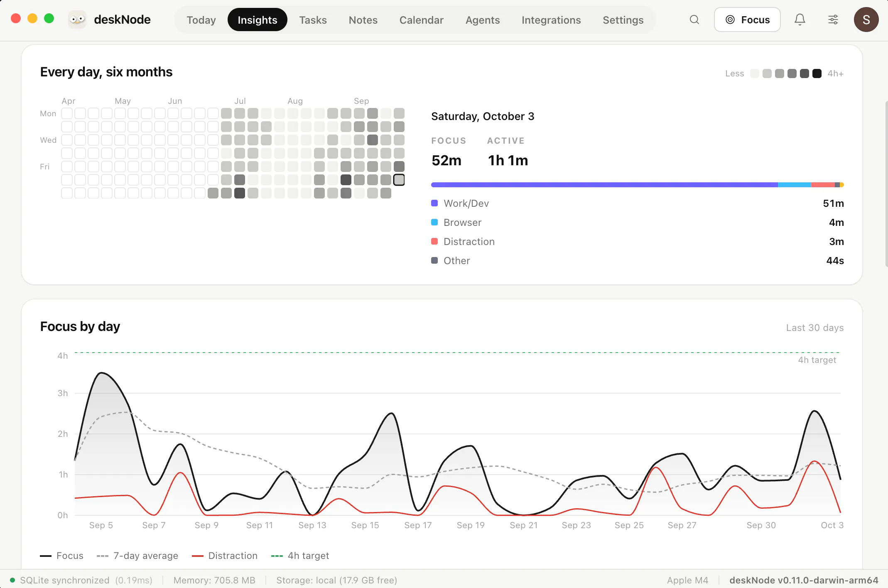The width and height of the screenshot is (888, 588).
Task: Start a Focus session button
Action: pyautogui.click(x=747, y=20)
